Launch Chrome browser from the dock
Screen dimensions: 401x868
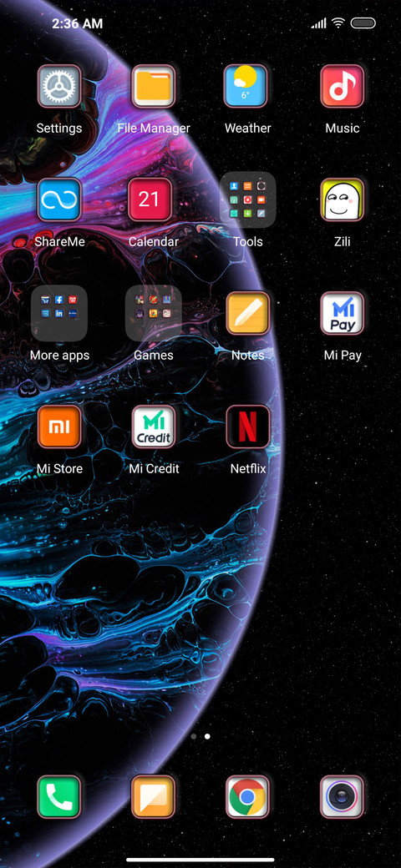click(247, 796)
